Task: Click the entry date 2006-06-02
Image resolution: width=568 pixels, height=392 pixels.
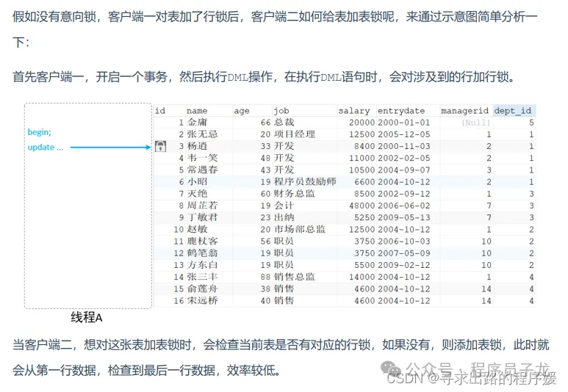Action: click(x=404, y=206)
